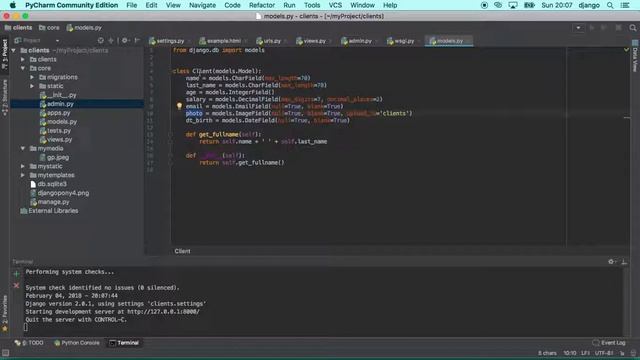The image size is (640, 360).
Task: Click the lock read-only icon in status bar
Action: click(x=622, y=353)
